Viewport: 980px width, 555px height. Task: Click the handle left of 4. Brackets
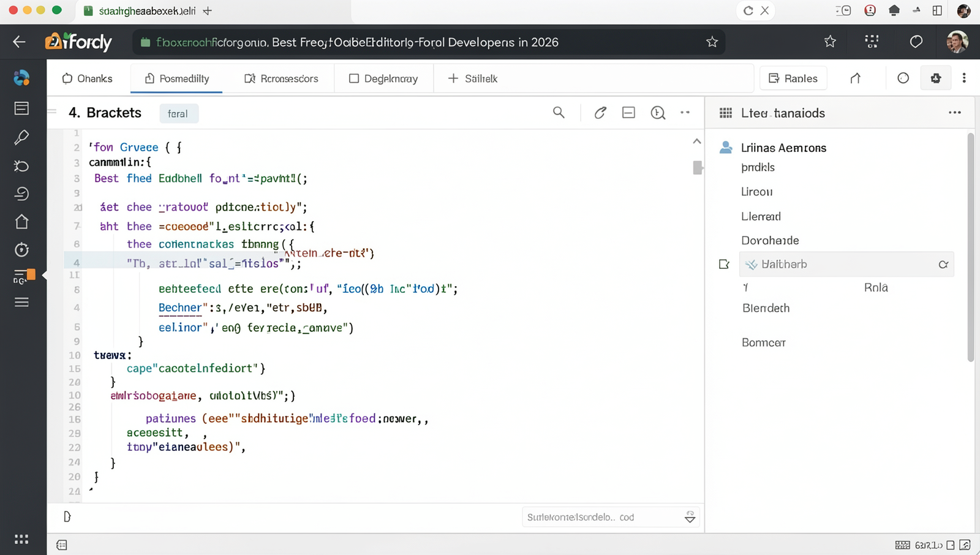click(x=53, y=112)
